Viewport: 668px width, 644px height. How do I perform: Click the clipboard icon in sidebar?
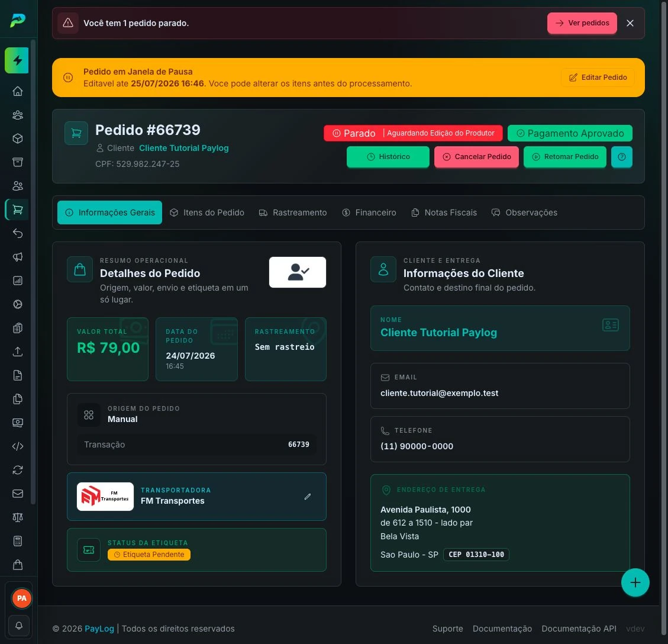click(18, 328)
